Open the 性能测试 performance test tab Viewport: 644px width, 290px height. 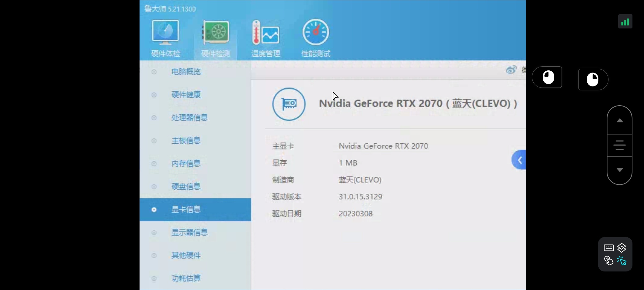click(x=316, y=39)
